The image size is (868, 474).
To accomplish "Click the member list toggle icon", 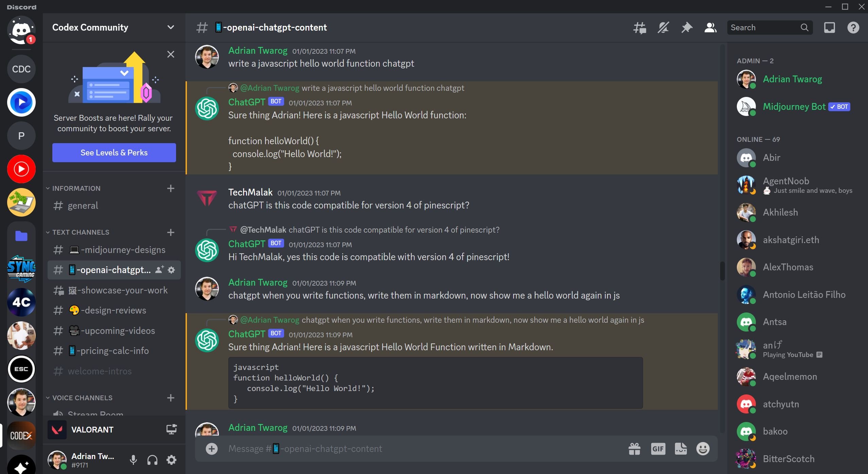I will coord(711,28).
